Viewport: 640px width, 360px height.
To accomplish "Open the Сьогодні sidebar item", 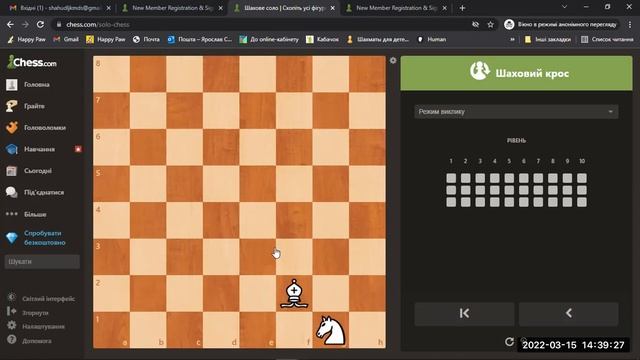I will tap(29, 171).
